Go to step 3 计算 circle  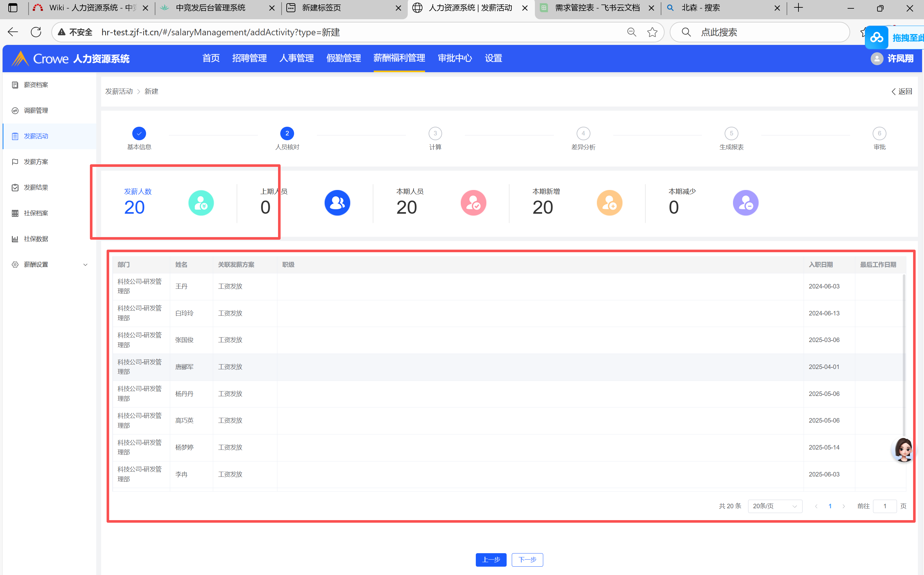(435, 133)
